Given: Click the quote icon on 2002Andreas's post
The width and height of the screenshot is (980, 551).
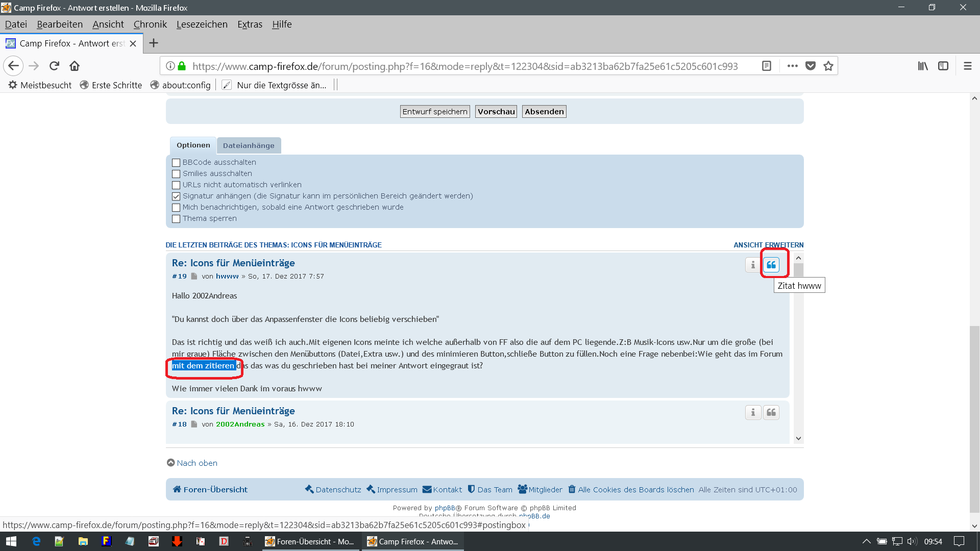Looking at the screenshot, I should pyautogui.click(x=771, y=412).
